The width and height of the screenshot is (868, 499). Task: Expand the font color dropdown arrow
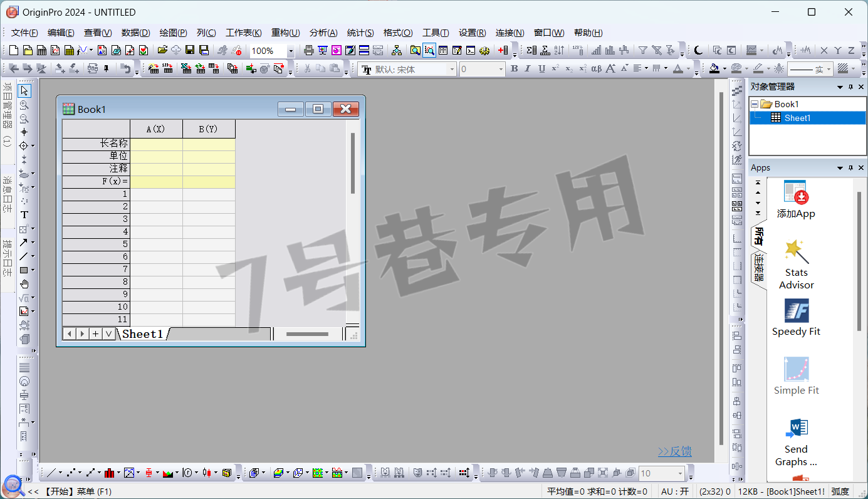688,69
